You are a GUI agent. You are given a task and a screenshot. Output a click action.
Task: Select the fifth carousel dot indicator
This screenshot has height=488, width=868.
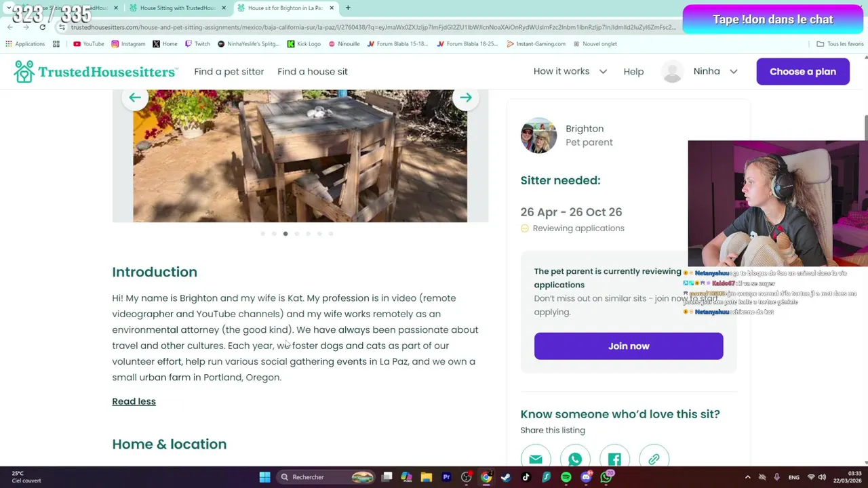pos(308,234)
